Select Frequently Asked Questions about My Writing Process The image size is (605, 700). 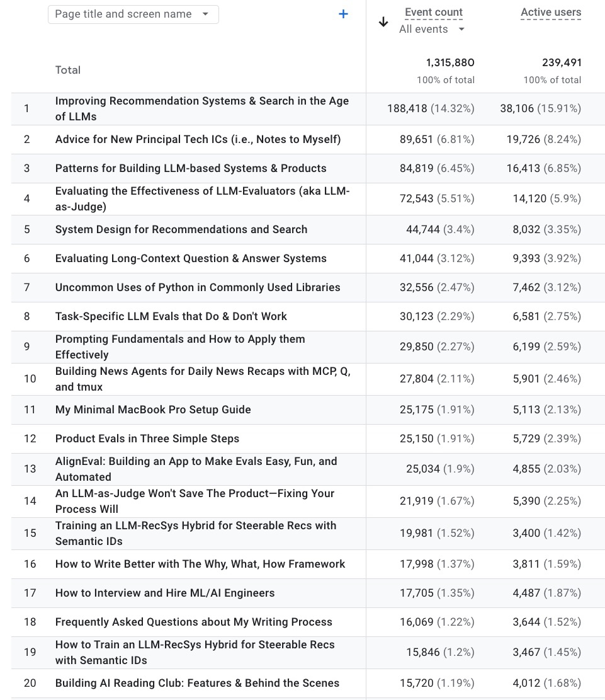click(193, 622)
